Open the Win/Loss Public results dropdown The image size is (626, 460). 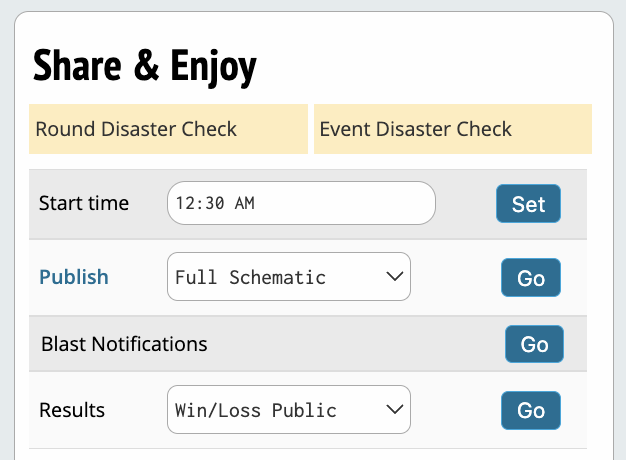(289, 409)
